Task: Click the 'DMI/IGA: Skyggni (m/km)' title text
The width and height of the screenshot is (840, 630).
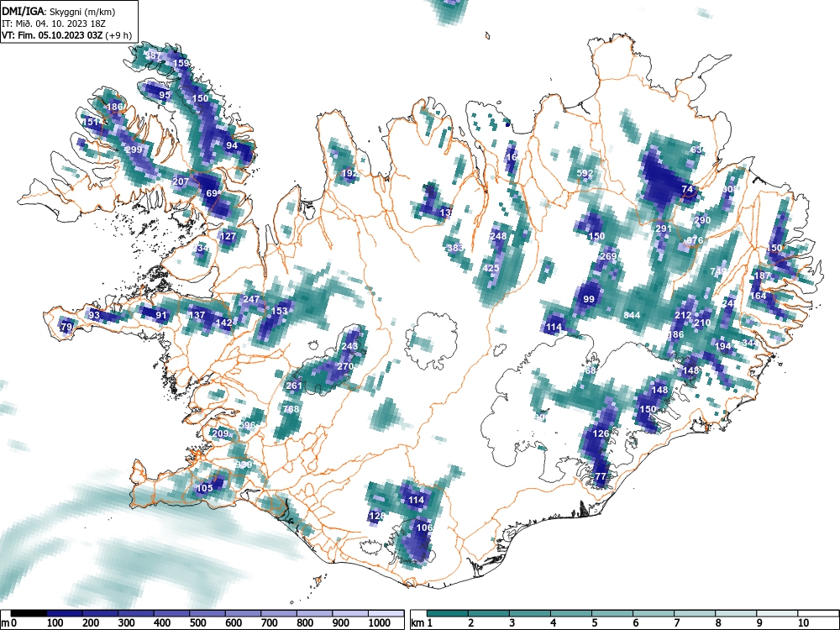Action: pos(59,12)
